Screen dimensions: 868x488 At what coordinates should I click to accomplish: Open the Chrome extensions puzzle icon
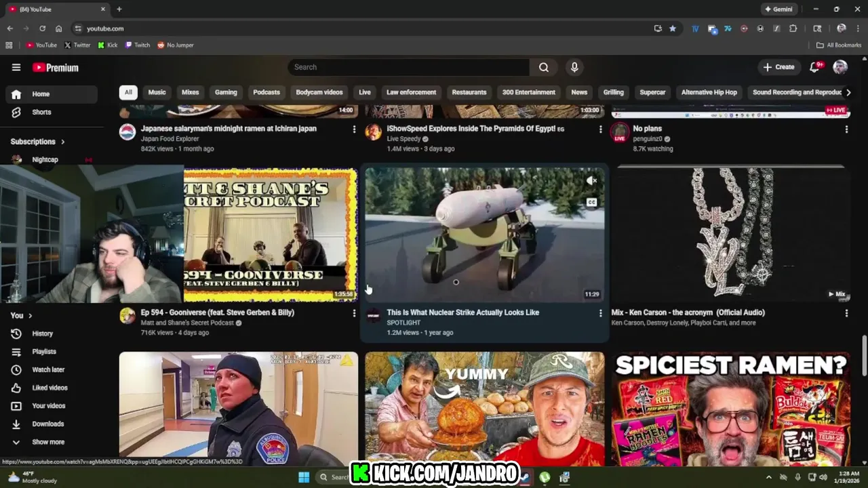[793, 28]
